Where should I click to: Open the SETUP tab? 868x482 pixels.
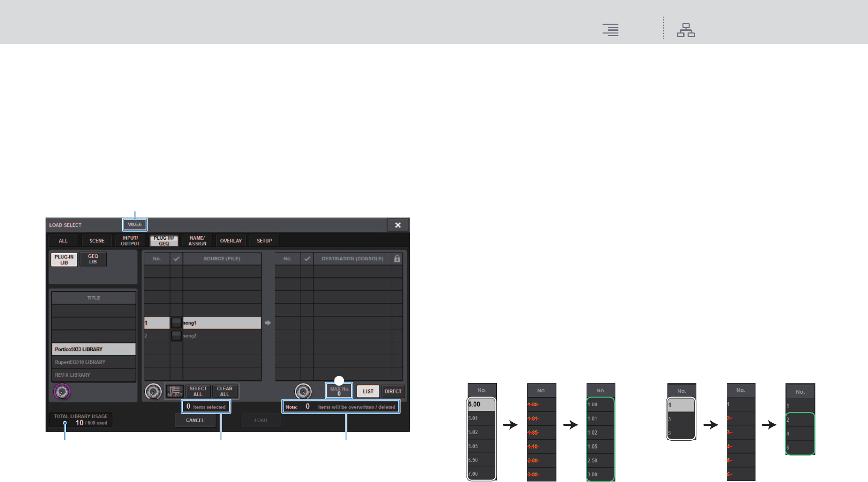(x=264, y=241)
